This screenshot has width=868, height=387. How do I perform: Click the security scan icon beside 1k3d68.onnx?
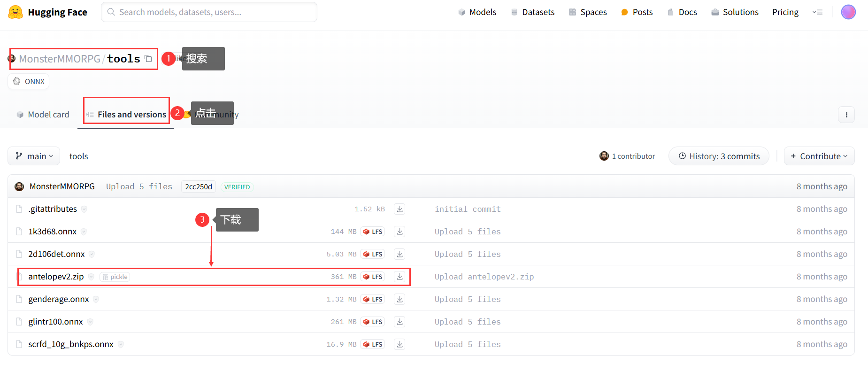[x=84, y=232]
